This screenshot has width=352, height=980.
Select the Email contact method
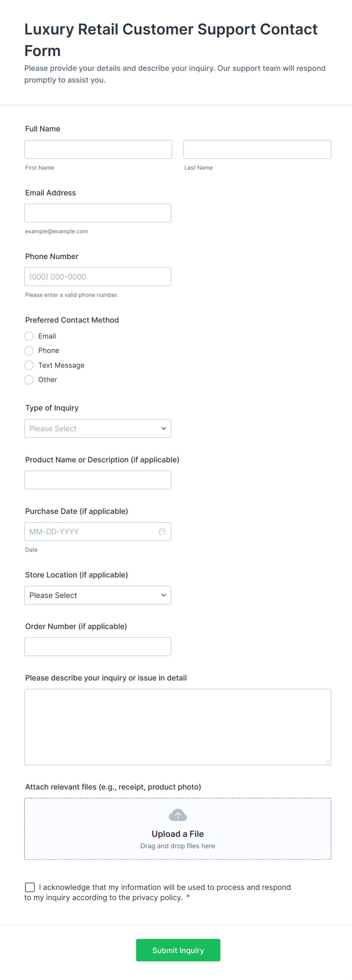point(29,336)
